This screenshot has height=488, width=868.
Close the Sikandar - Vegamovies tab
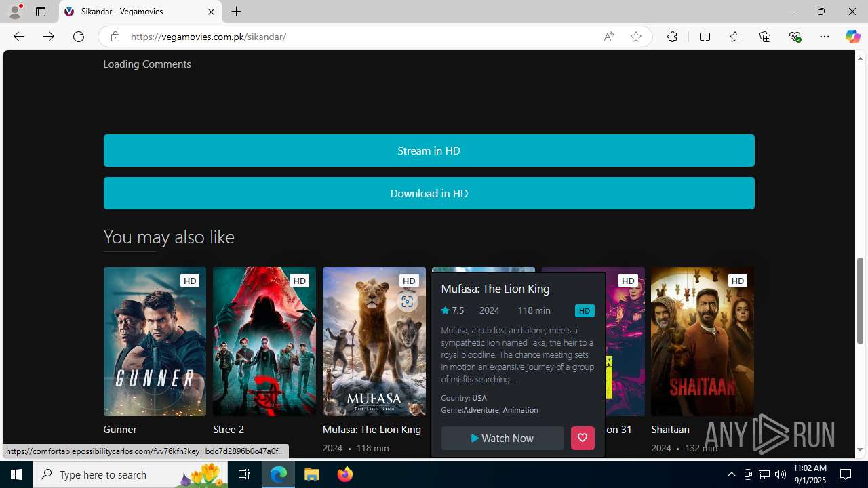(x=211, y=12)
